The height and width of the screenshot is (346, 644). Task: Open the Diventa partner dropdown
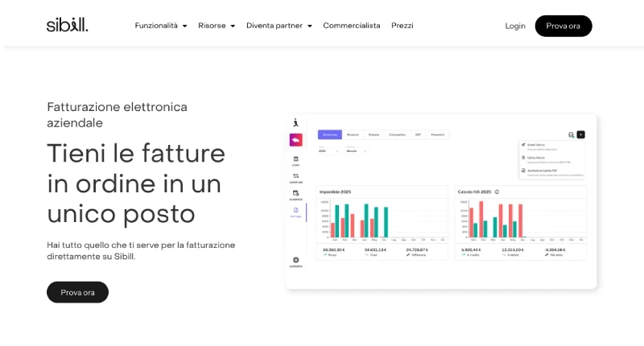279,26
